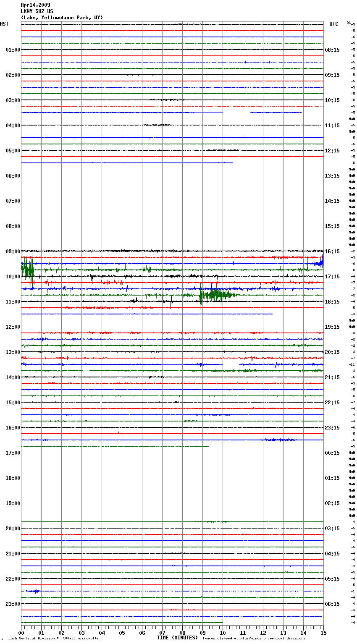Screen dimensions: 357x644
Task: Click the 03:15 UTC time label
Action: click(332, 529)
